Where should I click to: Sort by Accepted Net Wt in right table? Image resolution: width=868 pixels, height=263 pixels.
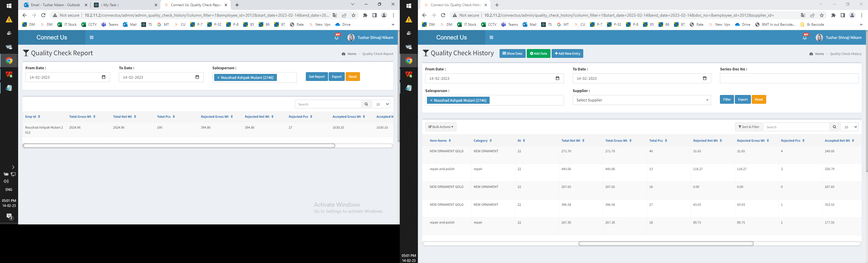click(x=839, y=141)
